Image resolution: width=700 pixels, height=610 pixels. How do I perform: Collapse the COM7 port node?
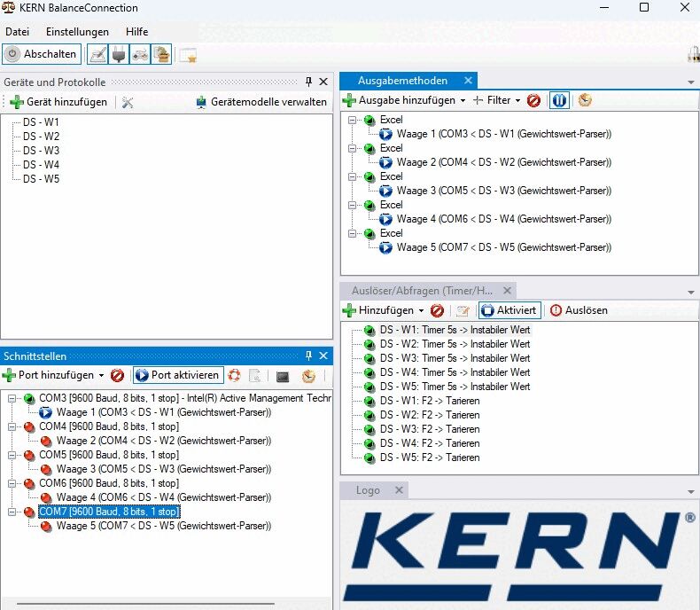pos(12,512)
